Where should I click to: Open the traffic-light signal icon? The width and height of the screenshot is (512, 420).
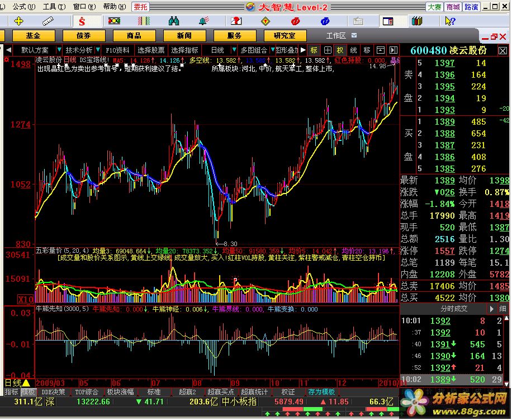point(114,21)
